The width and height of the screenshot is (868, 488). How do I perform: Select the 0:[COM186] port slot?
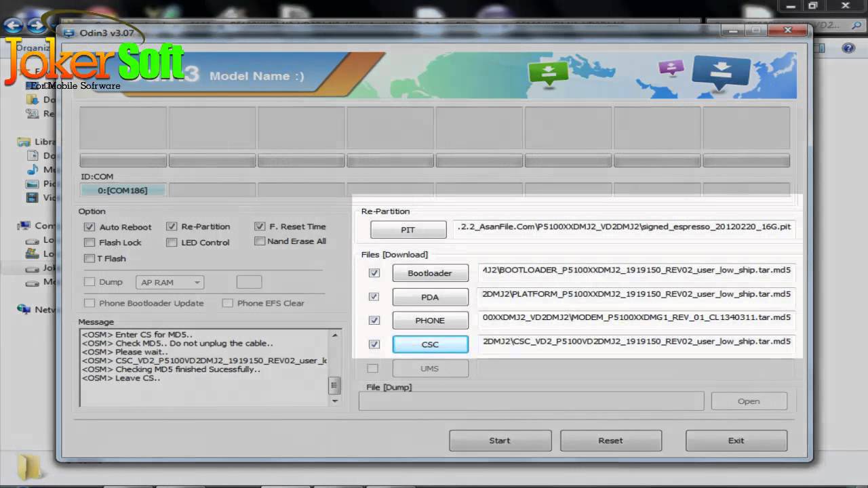(x=123, y=190)
